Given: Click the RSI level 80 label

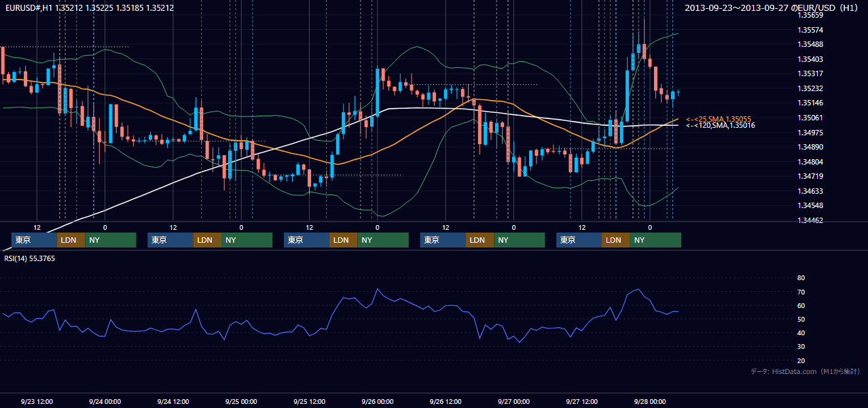Looking at the screenshot, I should 801,278.
